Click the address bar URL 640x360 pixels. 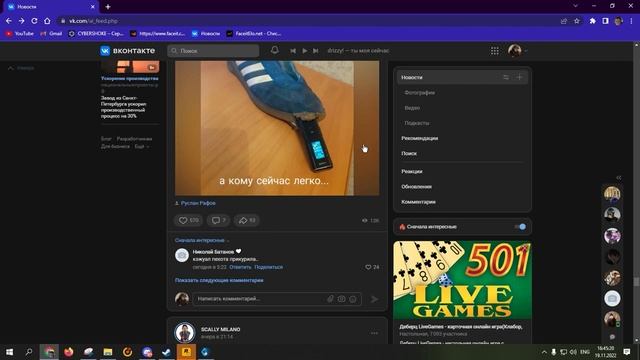(x=93, y=21)
